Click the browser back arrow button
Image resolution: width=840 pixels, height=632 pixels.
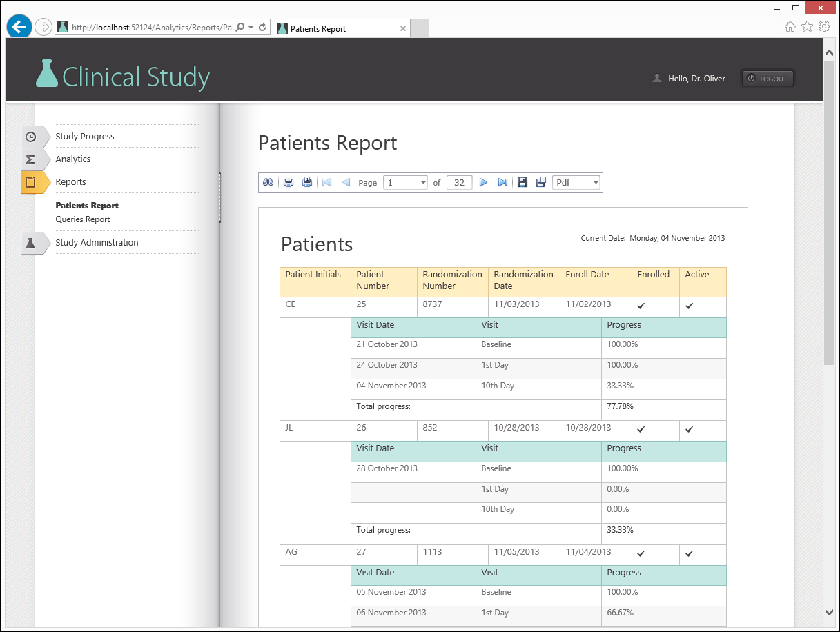tap(19, 27)
